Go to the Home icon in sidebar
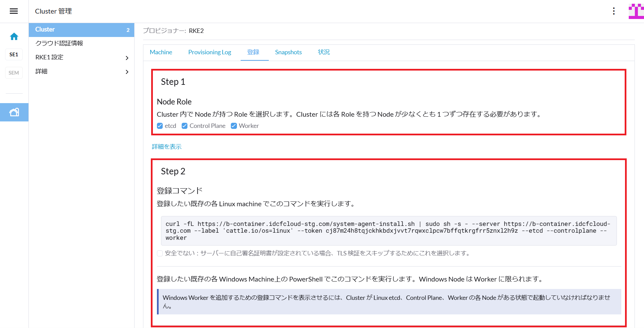This screenshot has width=644, height=328. coord(14,37)
